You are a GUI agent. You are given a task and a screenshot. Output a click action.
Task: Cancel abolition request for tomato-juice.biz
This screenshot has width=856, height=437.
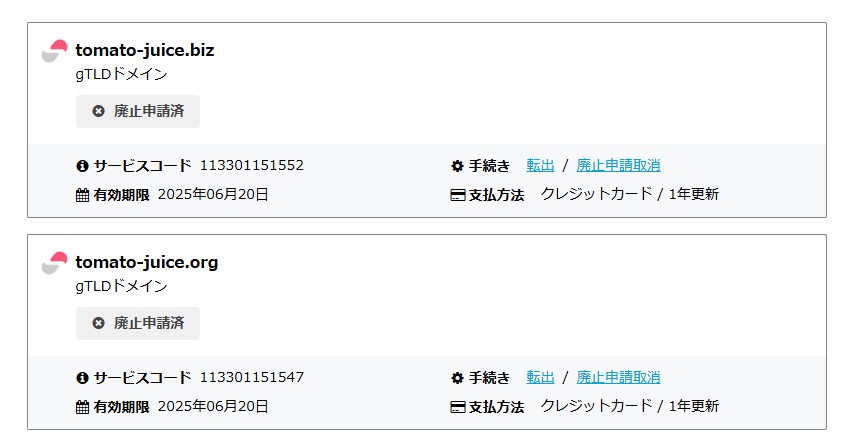(x=618, y=165)
